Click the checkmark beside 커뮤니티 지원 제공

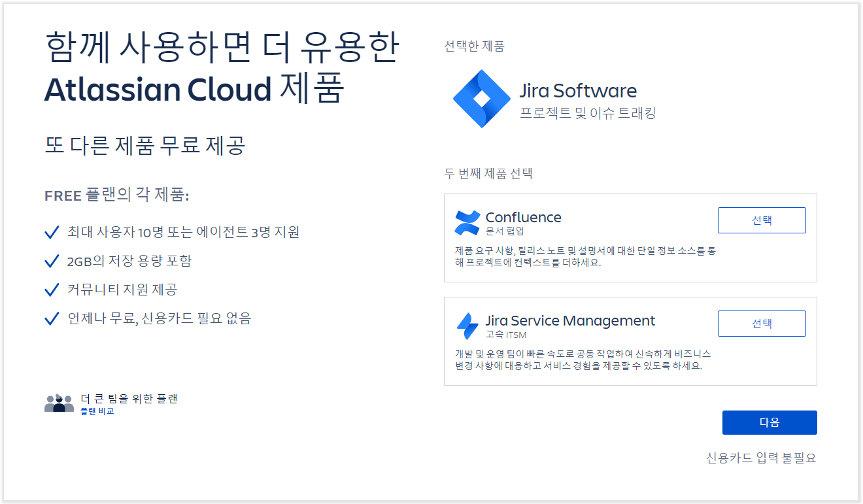tap(52, 290)
